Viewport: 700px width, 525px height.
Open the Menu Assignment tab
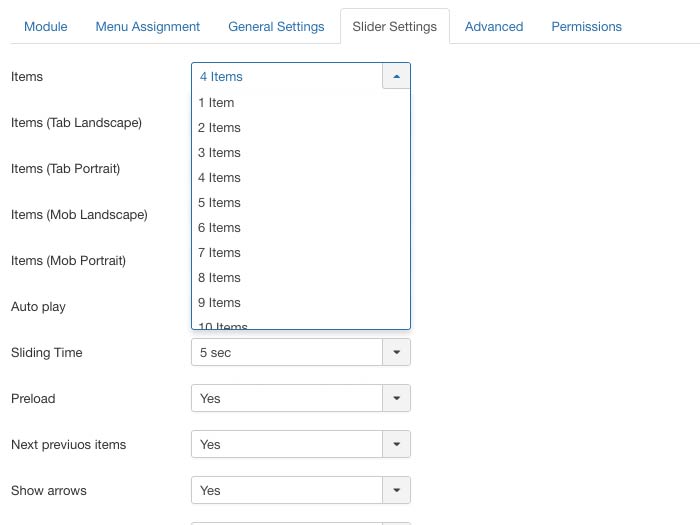(147, 26)
